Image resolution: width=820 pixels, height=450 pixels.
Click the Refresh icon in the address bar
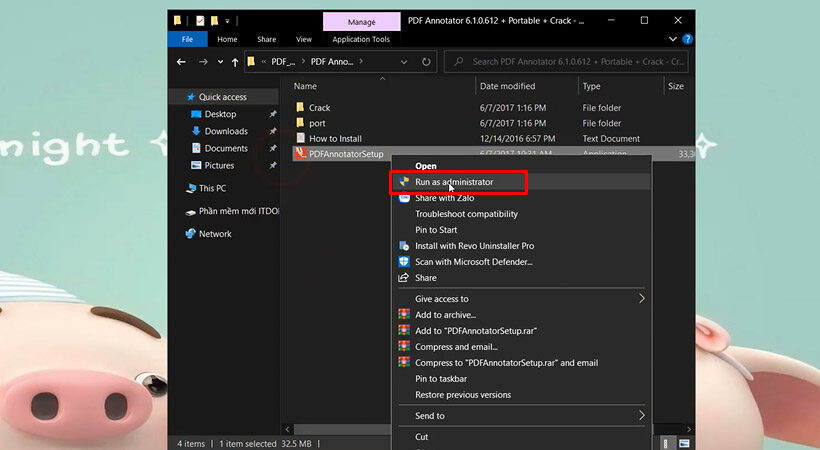click(426, 62)
